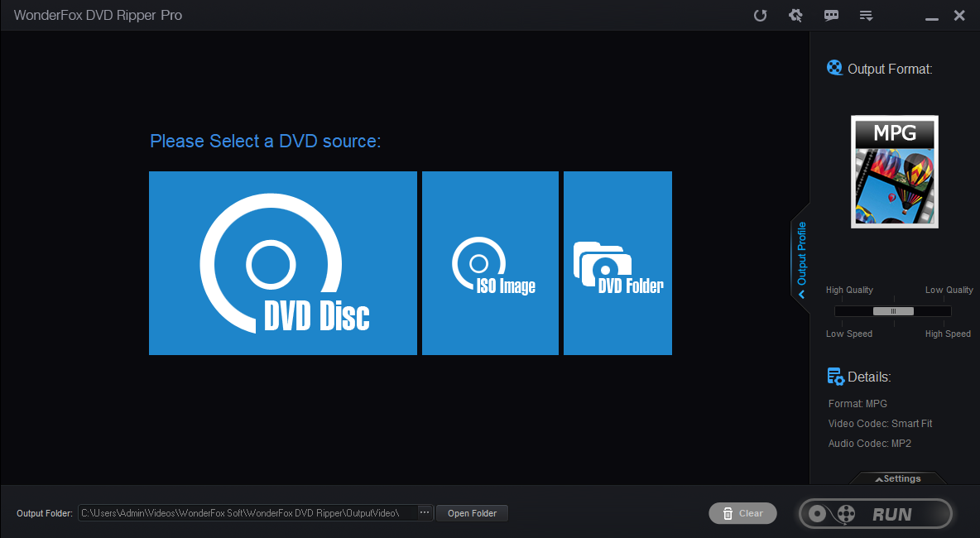The height and width of the screenshot is (538, 980).
Task: Click the Details database icon
Action: (836, 376)
